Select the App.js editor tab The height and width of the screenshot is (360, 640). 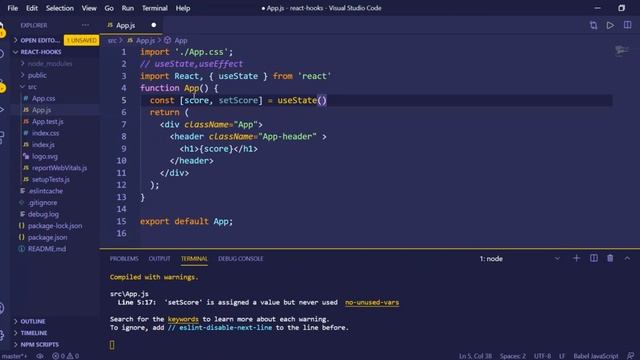131,25
